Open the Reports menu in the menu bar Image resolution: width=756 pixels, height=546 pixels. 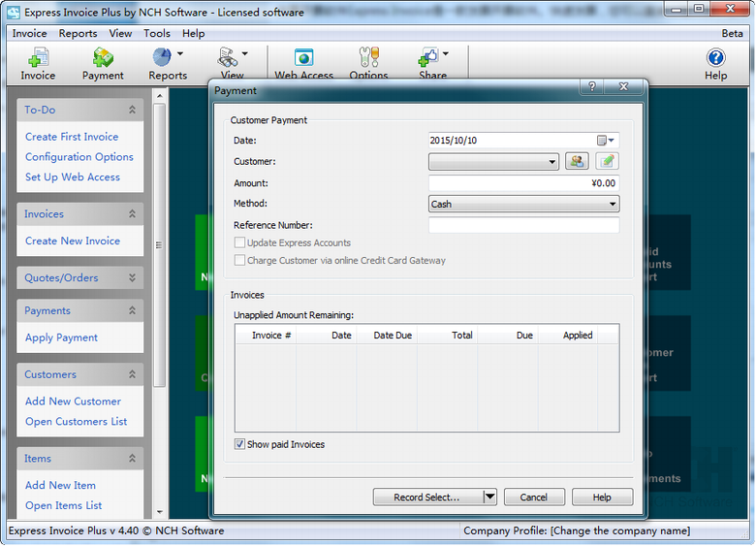pos(78,33)
